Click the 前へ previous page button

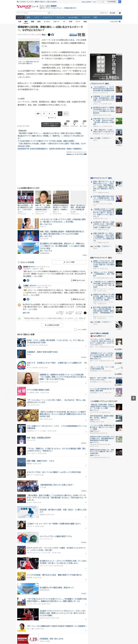[x=38, y=113]
